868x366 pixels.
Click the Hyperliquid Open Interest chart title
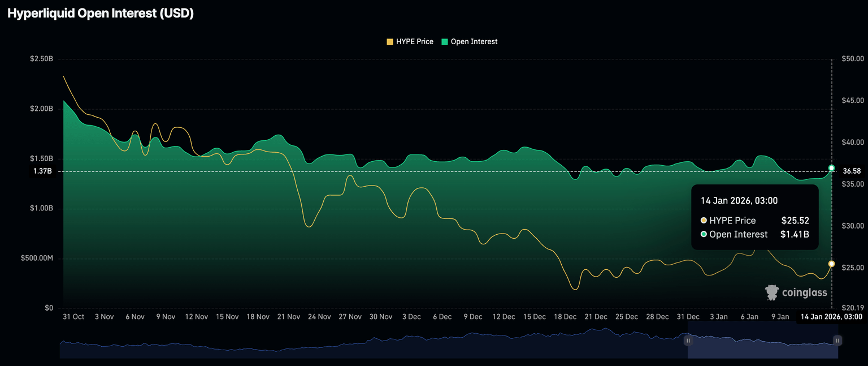101,14
